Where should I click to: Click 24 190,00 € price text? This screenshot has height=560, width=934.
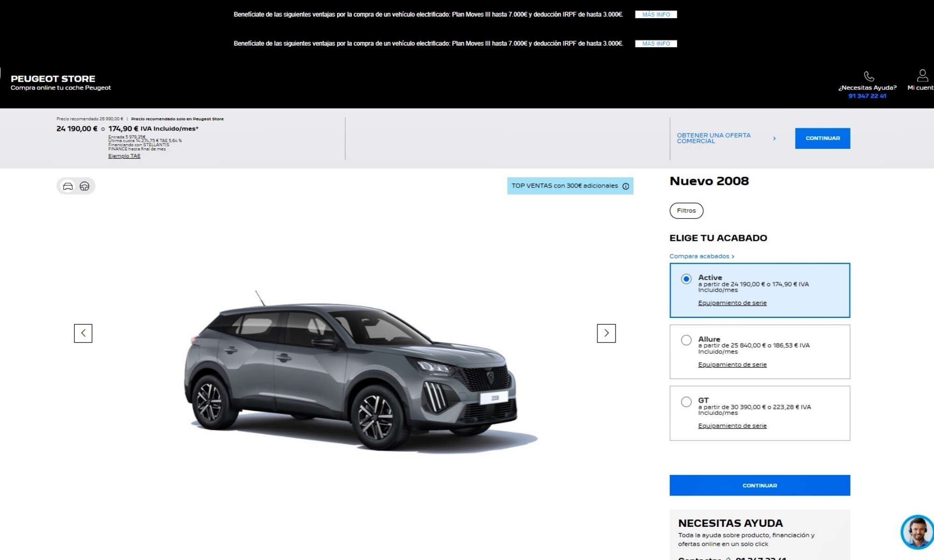(x=77, y=128)
